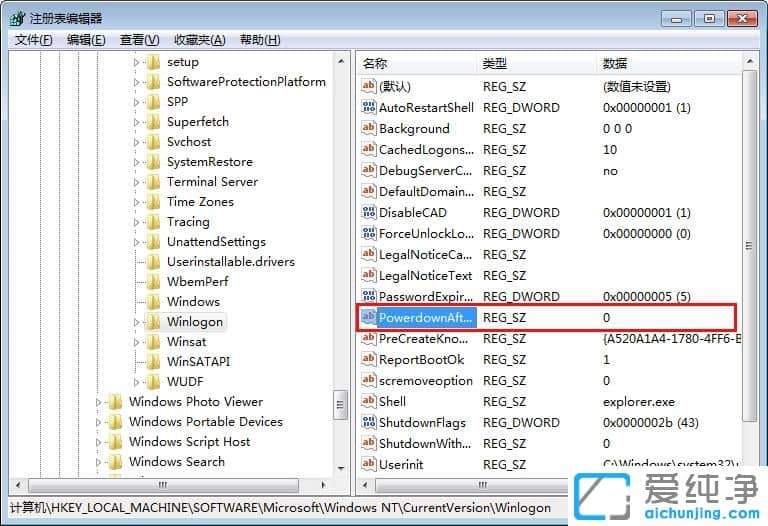
Task: Click the PreCreateKno... string icon
Action: point(368,338)
